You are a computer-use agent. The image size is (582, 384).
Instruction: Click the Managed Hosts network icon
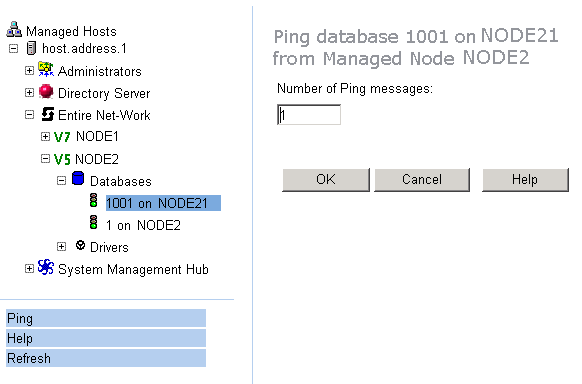tap(14, 30)
